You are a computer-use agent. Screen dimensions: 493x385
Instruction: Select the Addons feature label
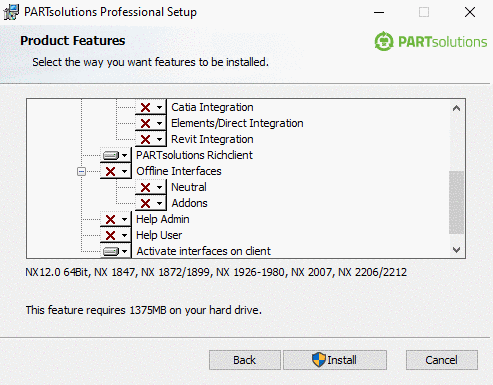[x=189, y=203]
